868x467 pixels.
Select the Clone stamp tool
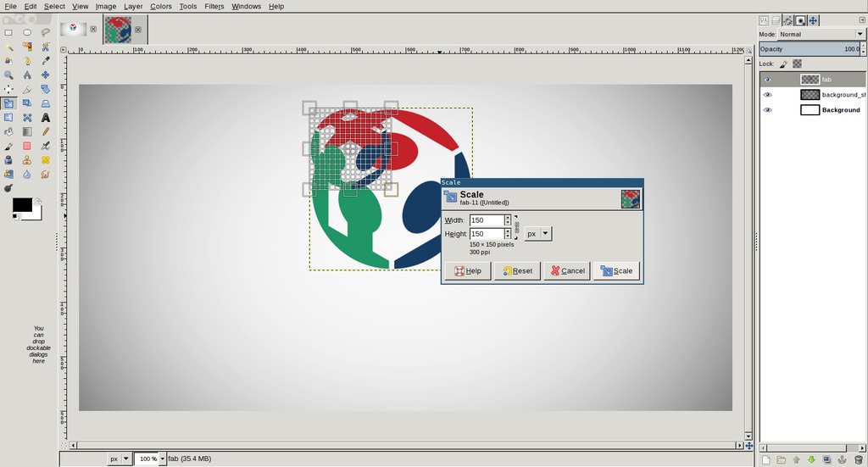coord(26,160)
